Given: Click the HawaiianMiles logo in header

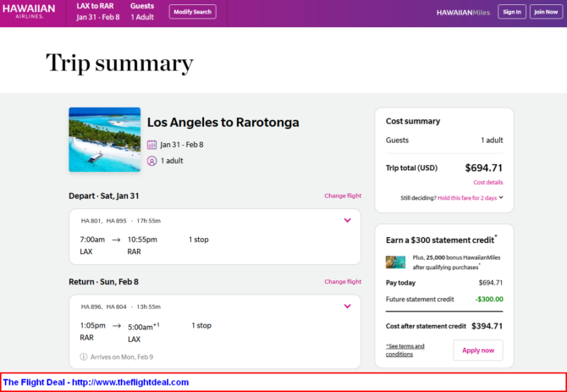Looking at the screenshot, I should coord(462,12).
